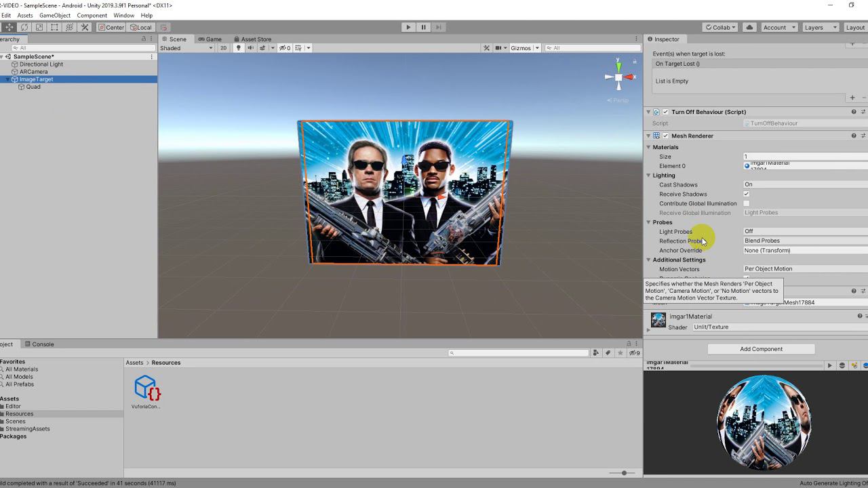The image size is (868, 488).
Task: Open Cast Shadows dropdown
Action: click(805, 184)
